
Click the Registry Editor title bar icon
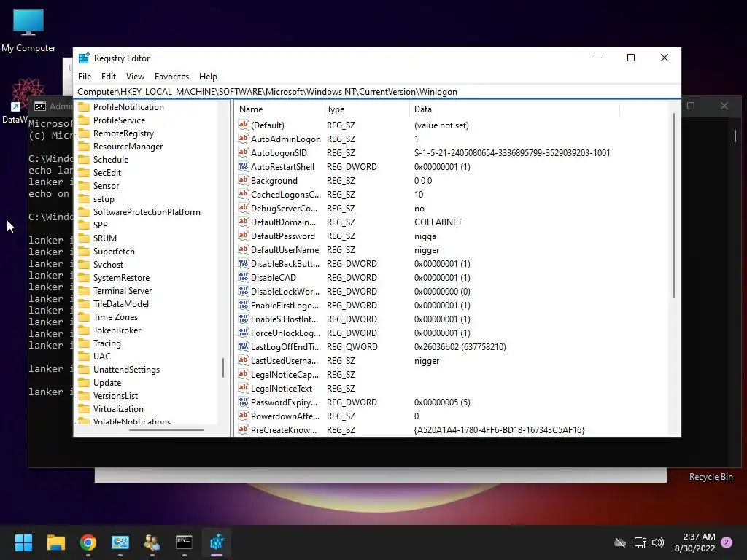coord(84,58)
